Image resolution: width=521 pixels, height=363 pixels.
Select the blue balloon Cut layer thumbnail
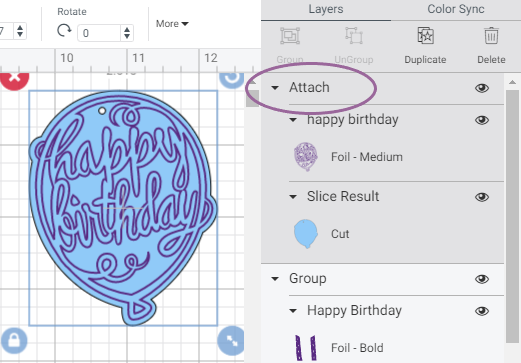tap(306, 234)
